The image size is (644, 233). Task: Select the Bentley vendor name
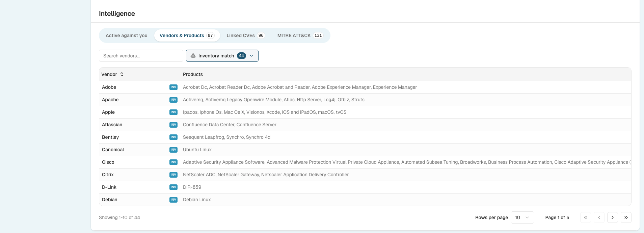(110, 137)
